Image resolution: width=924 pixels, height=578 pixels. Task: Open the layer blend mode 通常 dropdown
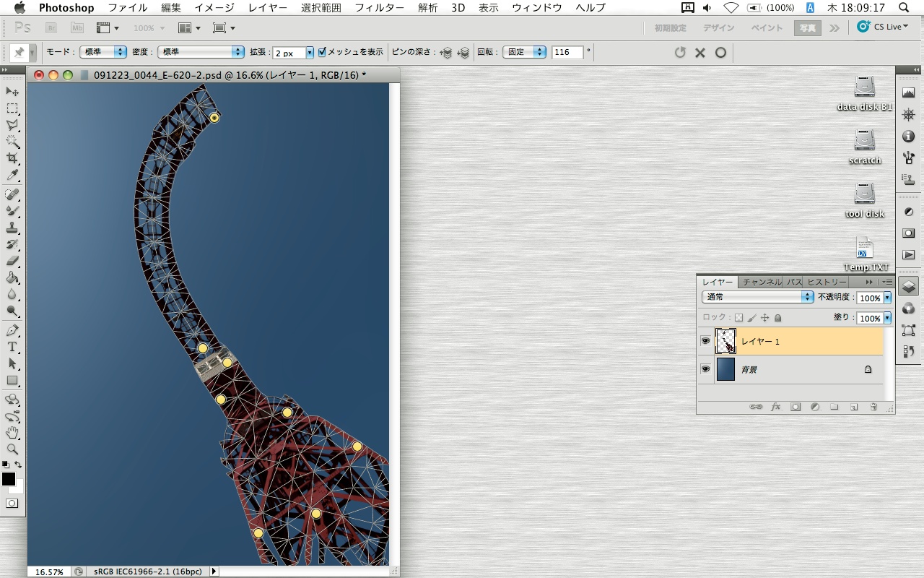(757, 297)
